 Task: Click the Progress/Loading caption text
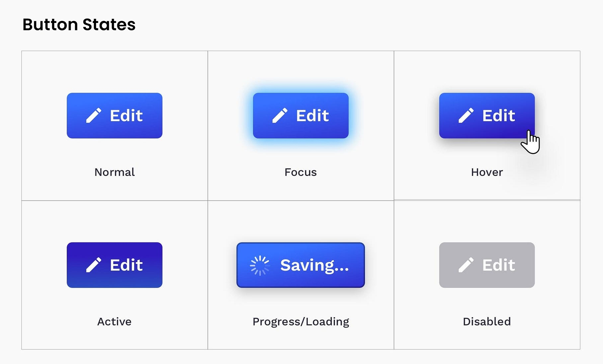point(301,321)
